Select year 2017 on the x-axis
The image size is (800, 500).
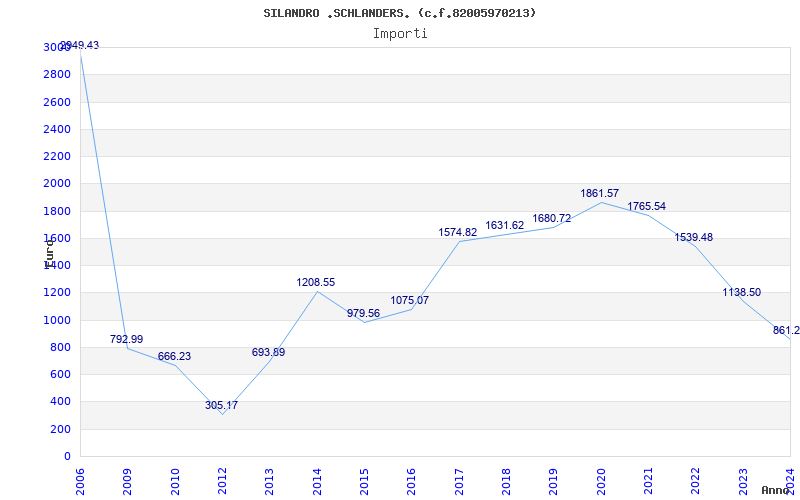[459, 480]
